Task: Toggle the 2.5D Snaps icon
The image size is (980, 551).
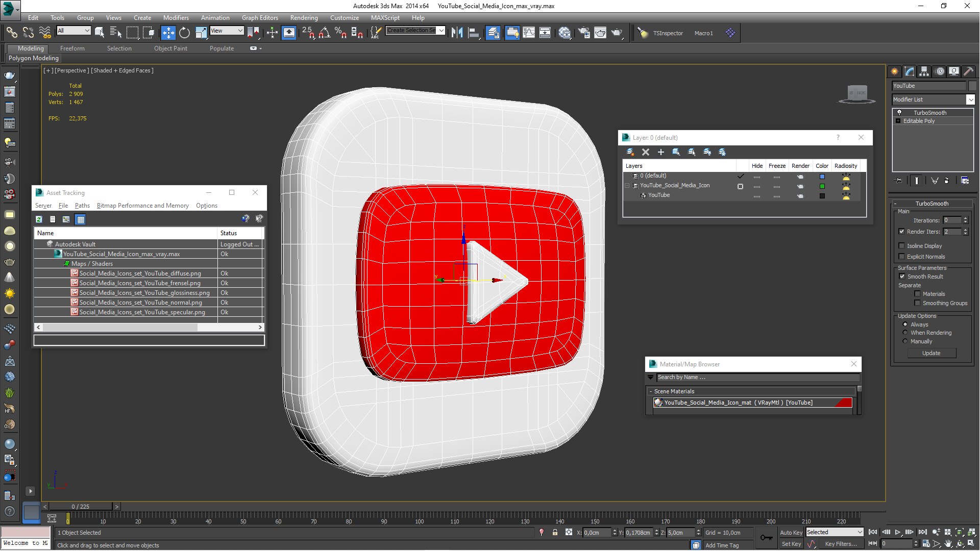Action: pyautogui.click(x=308, y=33)
